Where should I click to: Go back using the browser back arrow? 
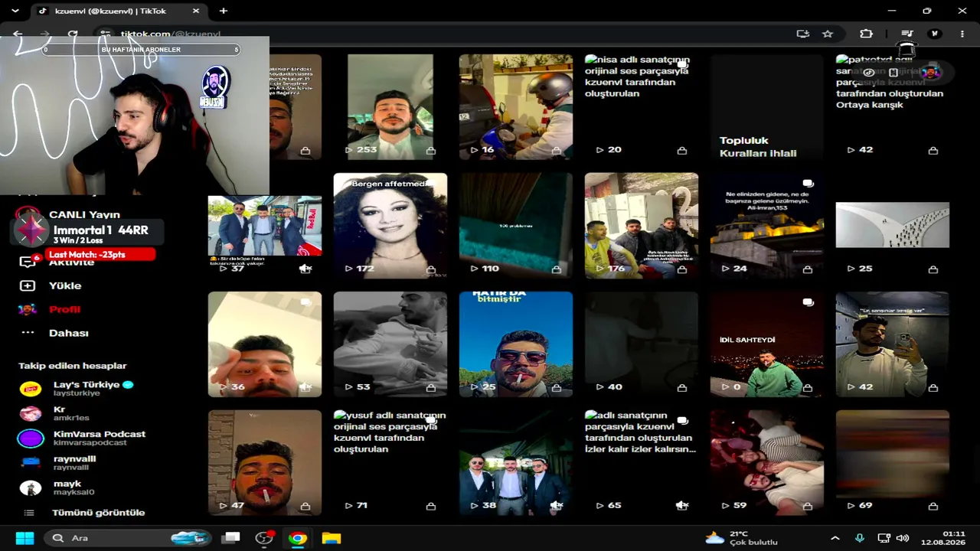tap(18, 34)
